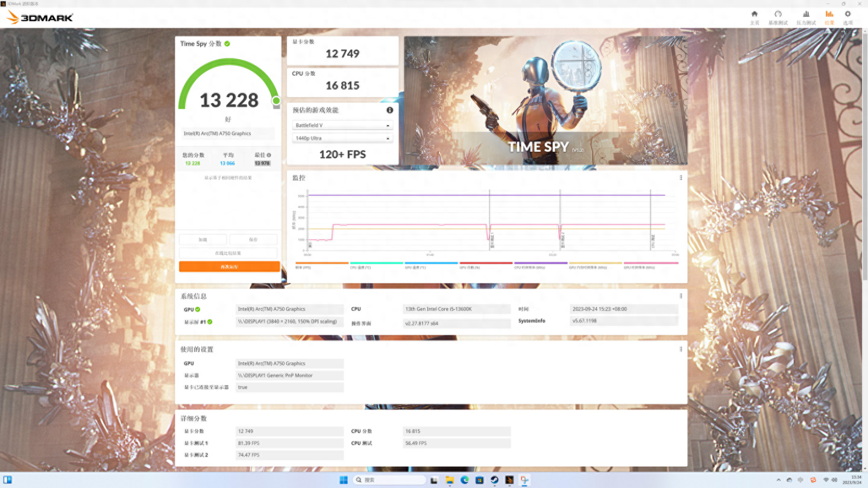Image resolution: width=868 pixels, height=488 pixels.
Task: Click 您的分数 value 13 228
Action: point(193,163)
